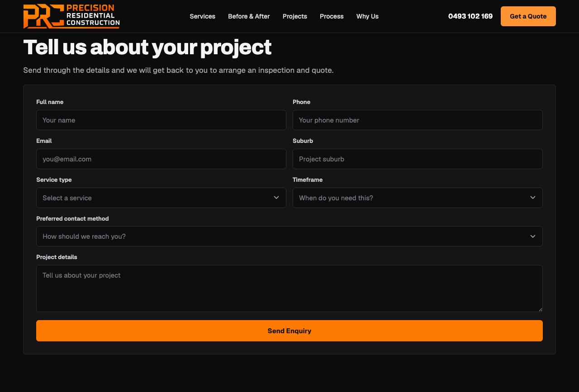
Task: Click the Precision Residential Construction logo
Action: pos(71,16)
